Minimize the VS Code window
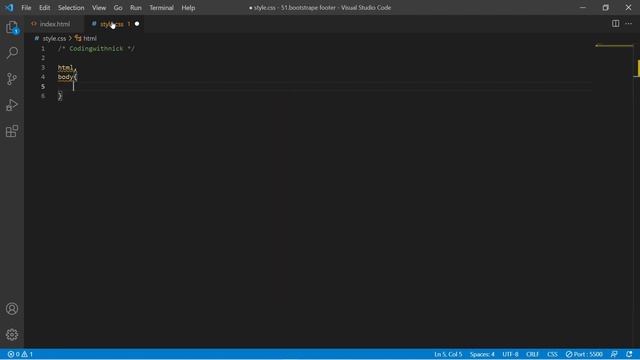 click(x=583, y=8)
